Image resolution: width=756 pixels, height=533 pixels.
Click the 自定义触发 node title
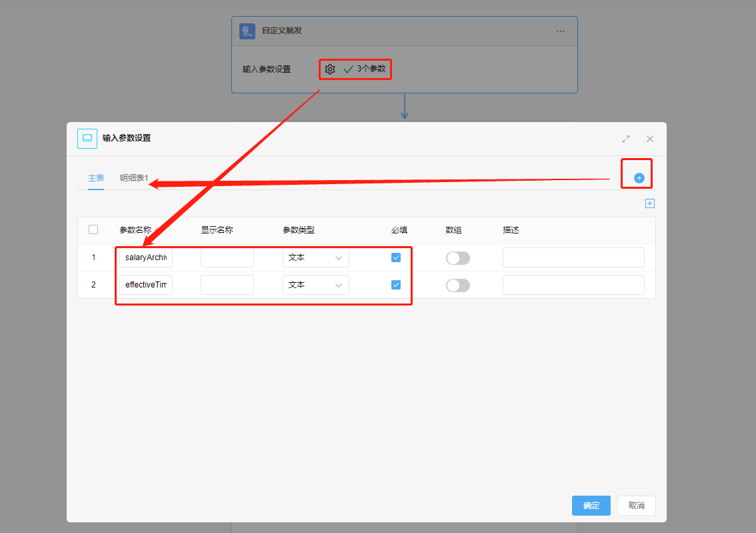282,31
